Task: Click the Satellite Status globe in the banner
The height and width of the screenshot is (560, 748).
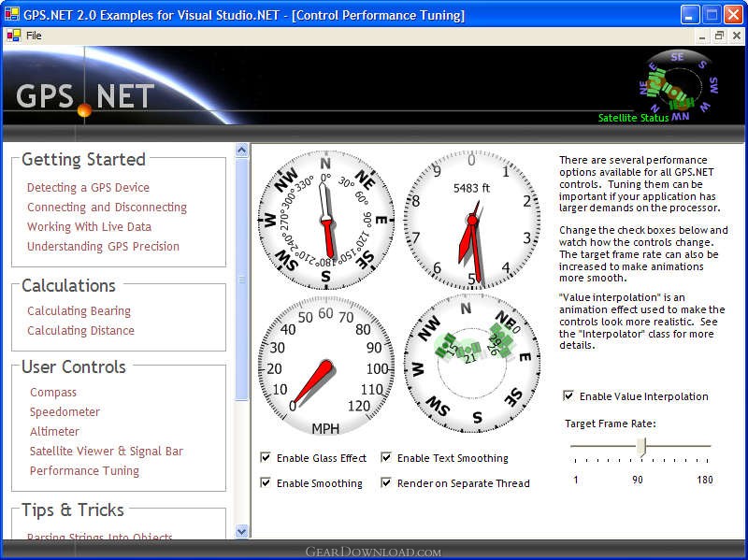Action: click(x=677, y=86)
